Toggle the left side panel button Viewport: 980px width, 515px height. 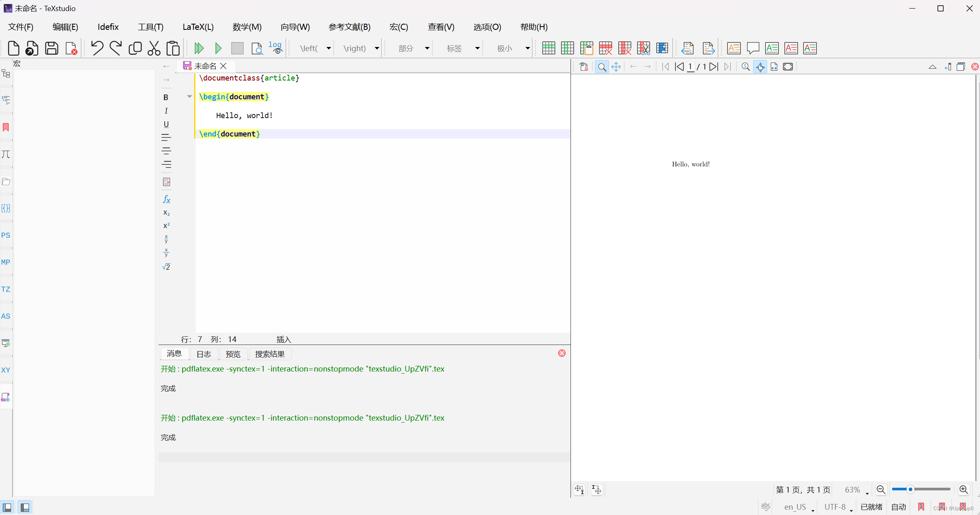point(7,507)
